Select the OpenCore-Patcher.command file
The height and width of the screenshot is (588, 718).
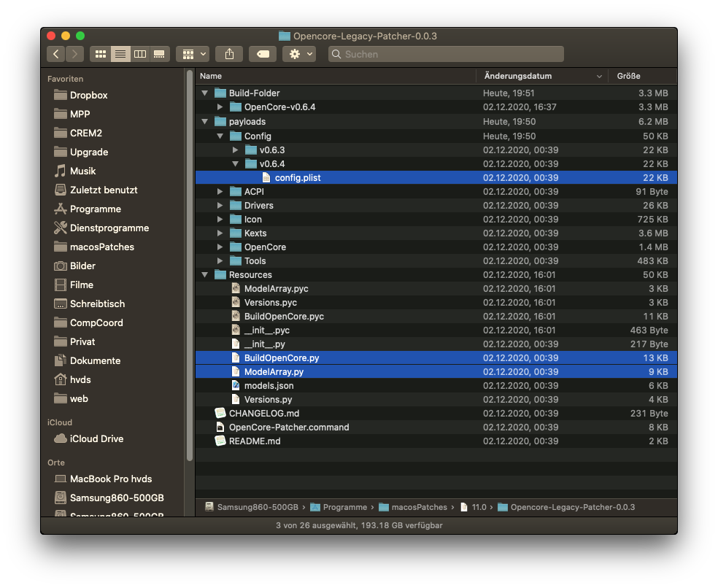click(288, 427)
